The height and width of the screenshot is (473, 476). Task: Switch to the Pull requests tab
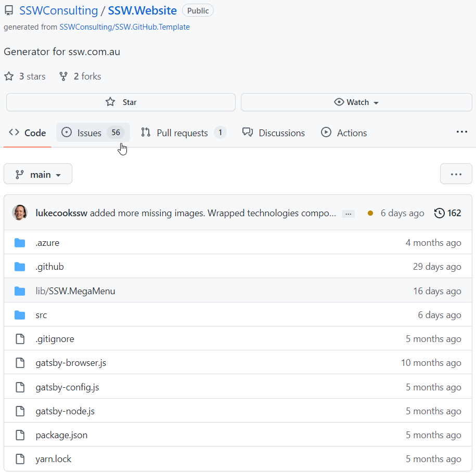coord(183,133)
